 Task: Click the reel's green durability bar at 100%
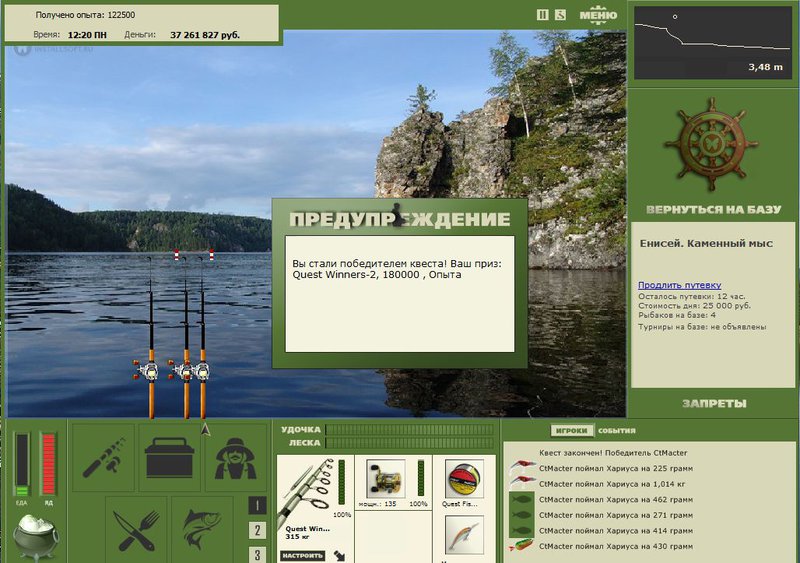pos(420,478)
